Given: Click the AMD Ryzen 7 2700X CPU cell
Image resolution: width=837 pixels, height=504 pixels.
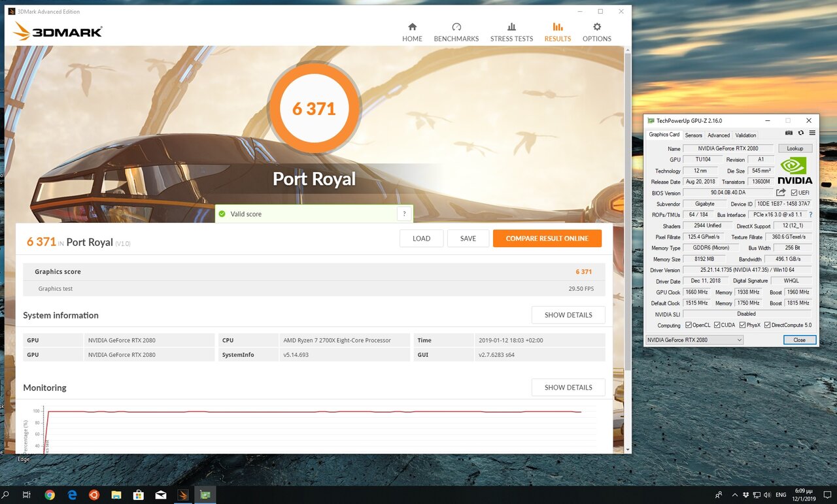Looking at the screenshot, I should pyautogui.click(x=344, y=340).
